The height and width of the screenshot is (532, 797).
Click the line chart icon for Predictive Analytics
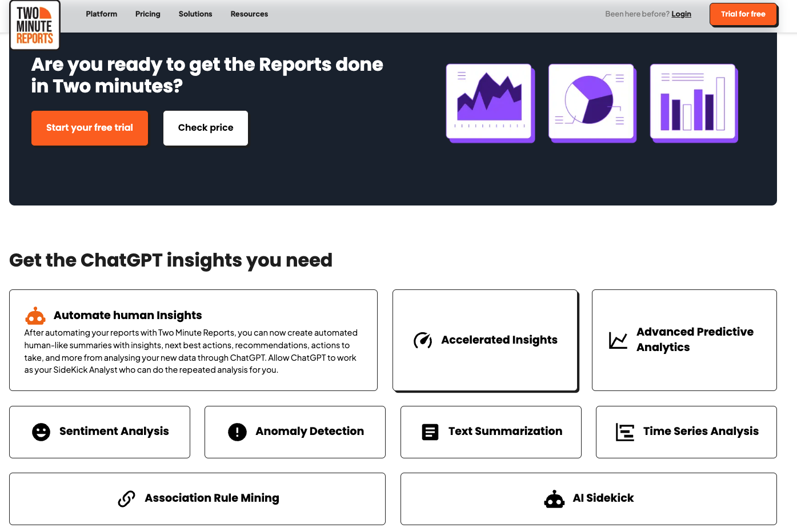pyautogui.click(x=618, y=340)
